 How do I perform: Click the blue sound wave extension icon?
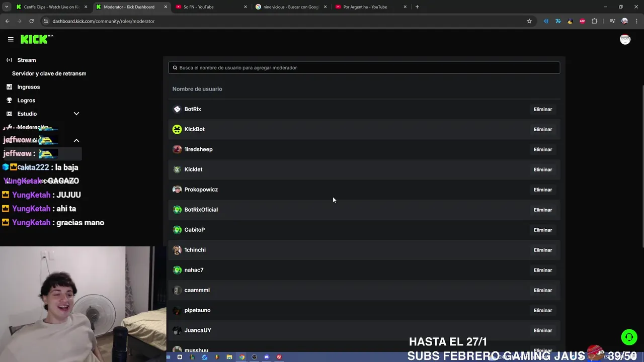click(x=546, y=21)
